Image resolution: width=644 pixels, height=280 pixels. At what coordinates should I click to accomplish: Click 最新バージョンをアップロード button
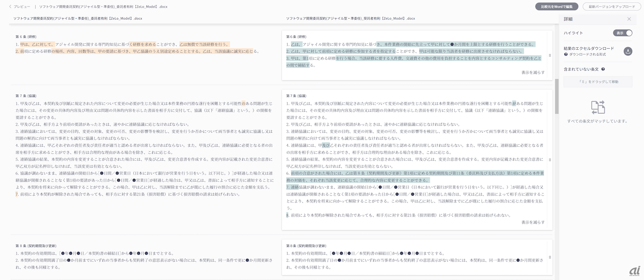tap(611, 7)
